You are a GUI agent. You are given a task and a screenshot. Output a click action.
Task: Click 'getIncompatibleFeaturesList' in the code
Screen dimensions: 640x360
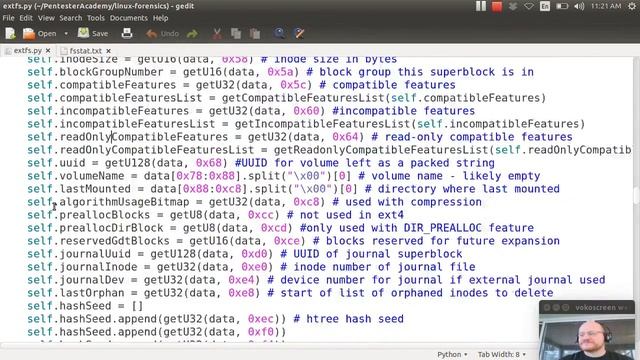pyautogui.click(x=322, y=124)
